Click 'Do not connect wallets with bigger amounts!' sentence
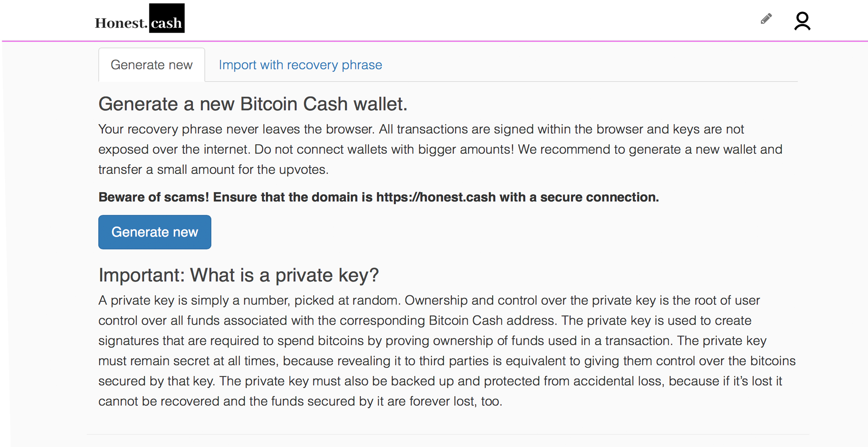The width and height of the screenshot is (868, 447). [384, 150]
